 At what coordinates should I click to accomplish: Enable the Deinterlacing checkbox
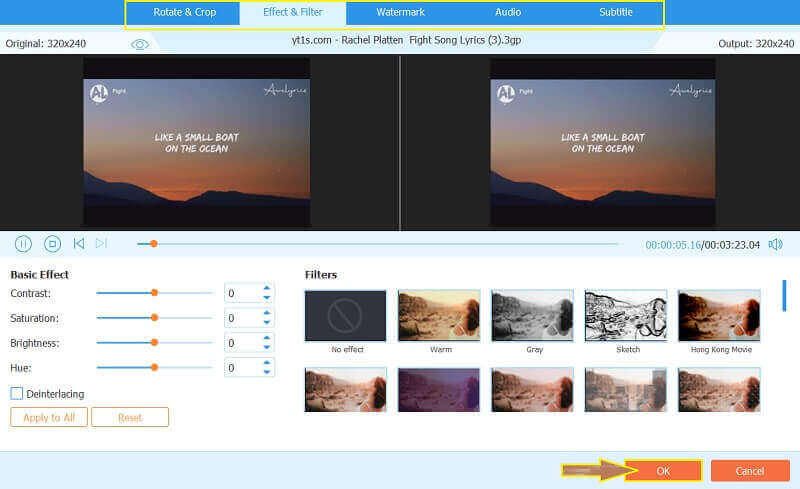[x=17, y=394]
